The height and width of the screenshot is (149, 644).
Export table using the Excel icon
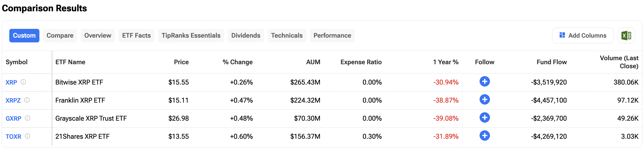626,36
